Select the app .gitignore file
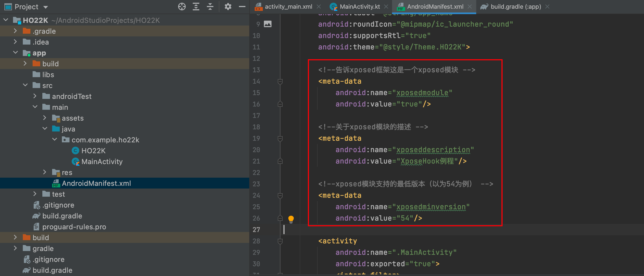The height and width of the screenshot is (276, 644). click(58, 205)
